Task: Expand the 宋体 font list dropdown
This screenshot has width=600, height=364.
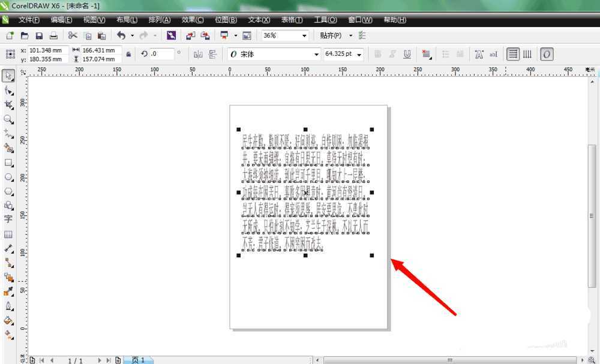Action: [317, 55]
